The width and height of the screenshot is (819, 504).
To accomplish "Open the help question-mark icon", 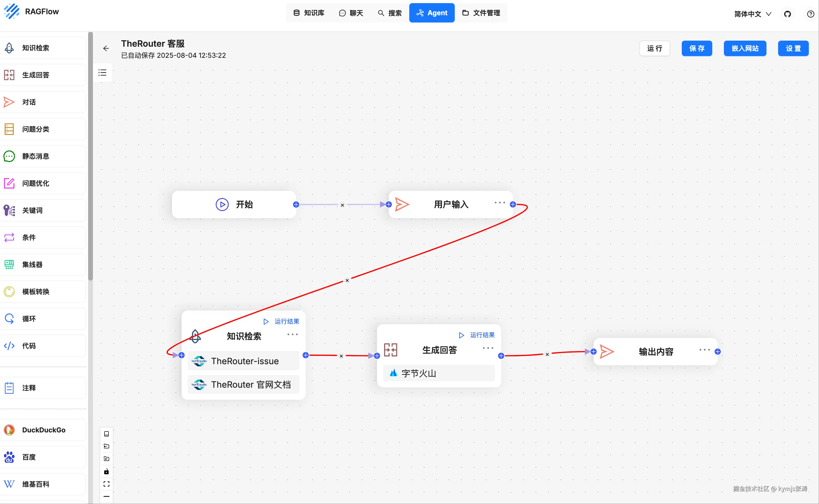I will 810,14.
